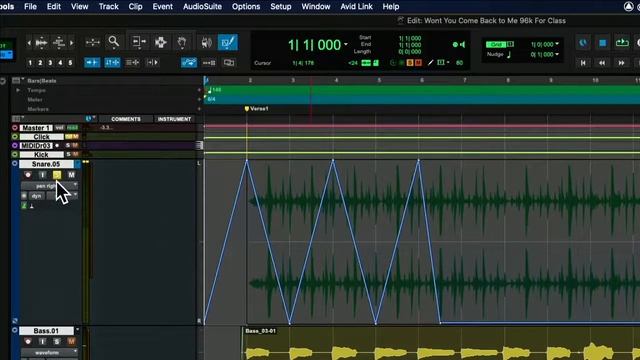Image resolution: width=640 pixels, height=360 pixels.
Task: Click the right zoom-in arrow
Action: point(72,43)
